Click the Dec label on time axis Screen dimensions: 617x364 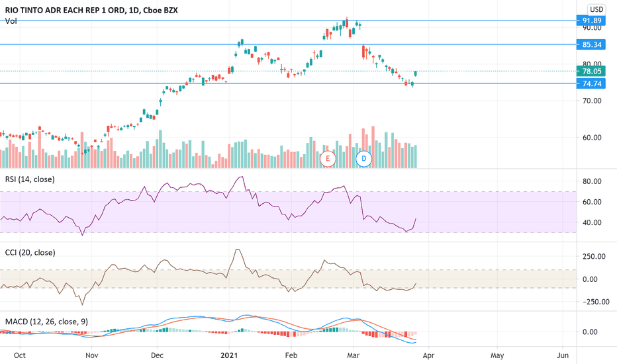coord(157,355)
